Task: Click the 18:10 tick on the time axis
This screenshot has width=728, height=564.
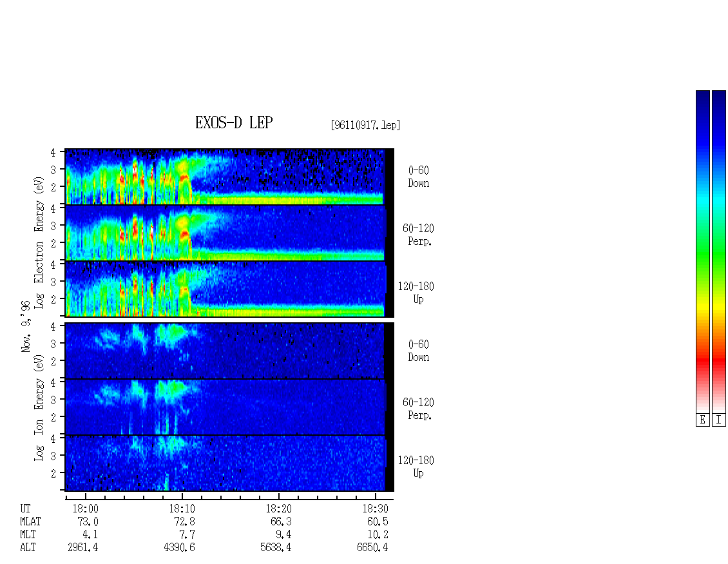Action: 182,497
